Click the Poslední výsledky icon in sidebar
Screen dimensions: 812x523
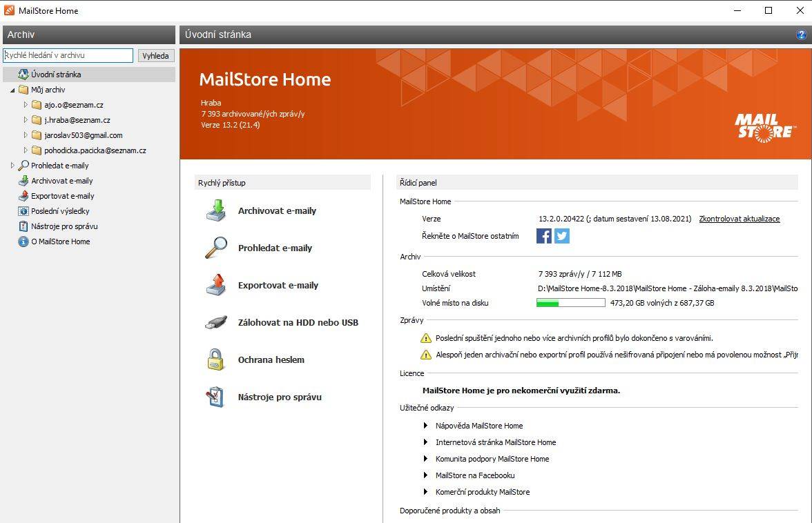click(x=23, y=211)
